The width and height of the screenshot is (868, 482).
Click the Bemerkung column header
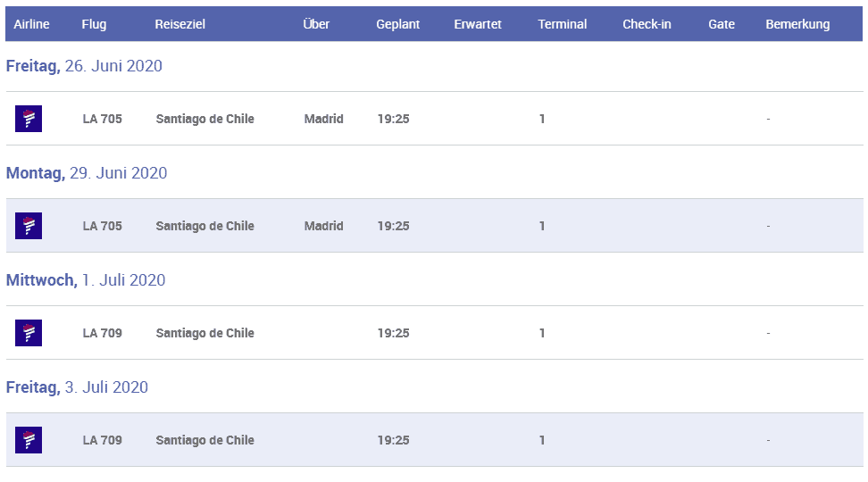(x=797, y=24)
